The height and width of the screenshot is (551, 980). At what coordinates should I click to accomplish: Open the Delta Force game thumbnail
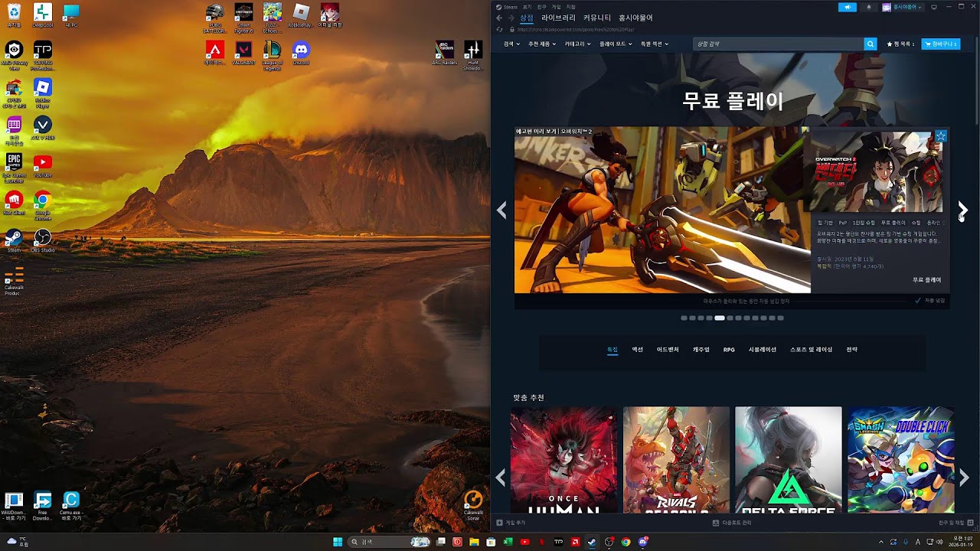788,459
